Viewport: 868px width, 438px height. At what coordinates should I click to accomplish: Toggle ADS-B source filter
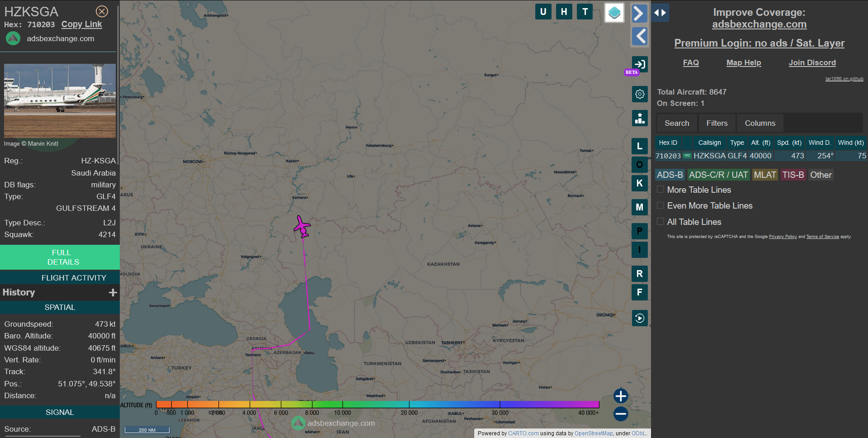(x=670, y=175)
